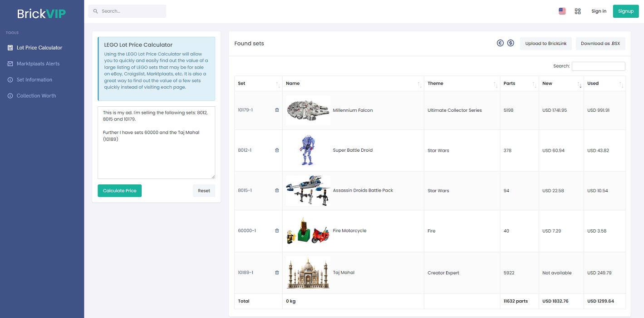Viewport: 644px width, 318px height.
Task: Click the Lot Price Calculator calculator icon
Action: (10, 48)
